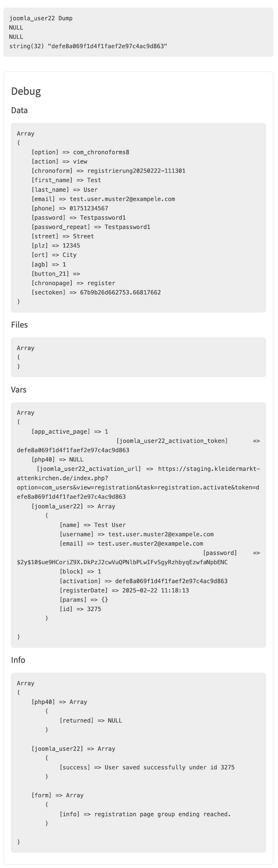Screen dimensions: 278x868
Task: Click the [joomla_user22_activation_token] key
Action: click(172, 441)
